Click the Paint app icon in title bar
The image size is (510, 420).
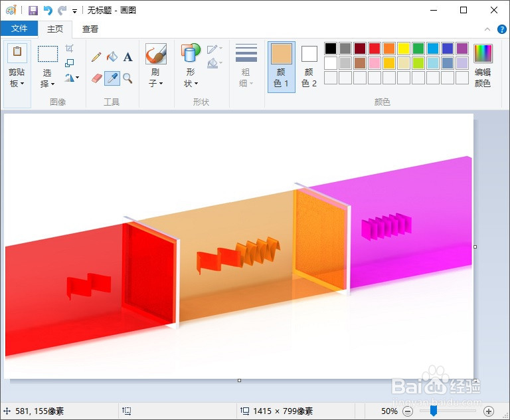point(11,10)
